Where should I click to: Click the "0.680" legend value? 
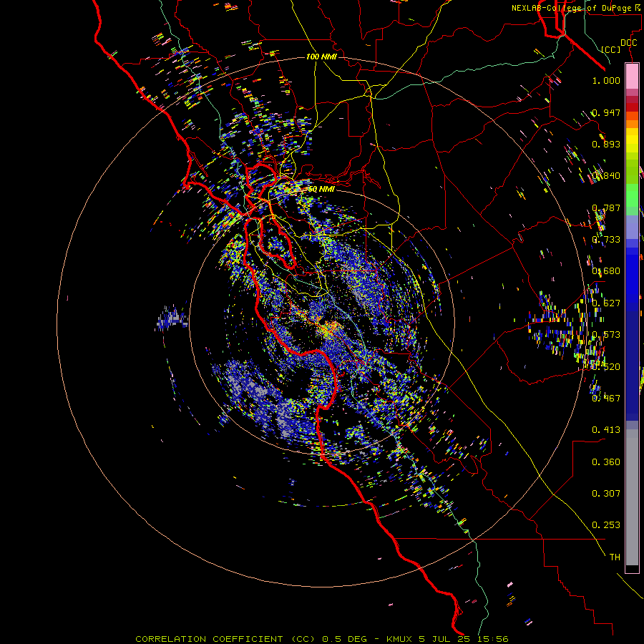pos(606,271)
